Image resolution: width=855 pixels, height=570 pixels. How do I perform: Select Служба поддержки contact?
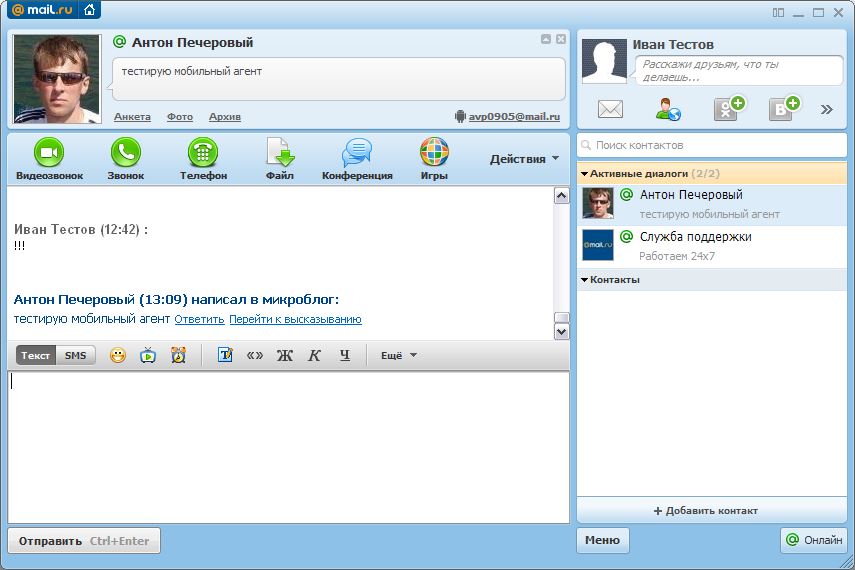tap(712, 247)
